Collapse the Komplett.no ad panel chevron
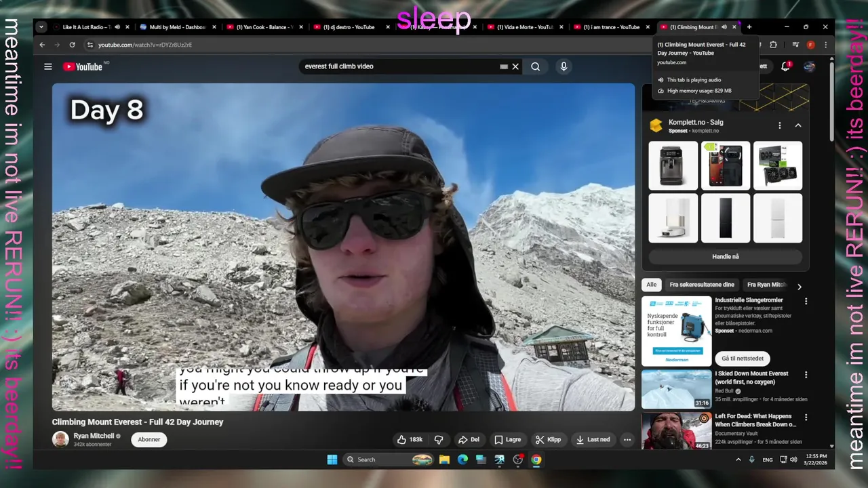 [797, 125]
